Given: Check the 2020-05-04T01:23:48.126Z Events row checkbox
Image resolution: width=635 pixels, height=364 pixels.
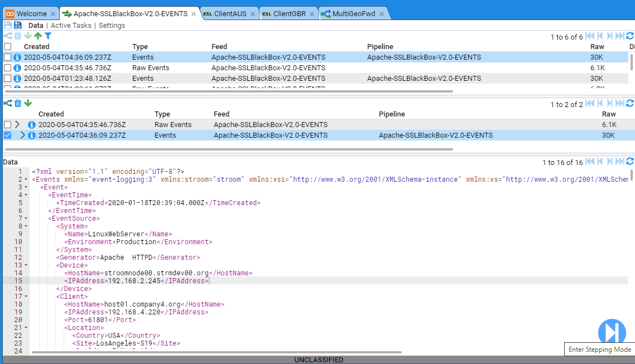Looking at the screenshot, I should (x=7, y=79).
